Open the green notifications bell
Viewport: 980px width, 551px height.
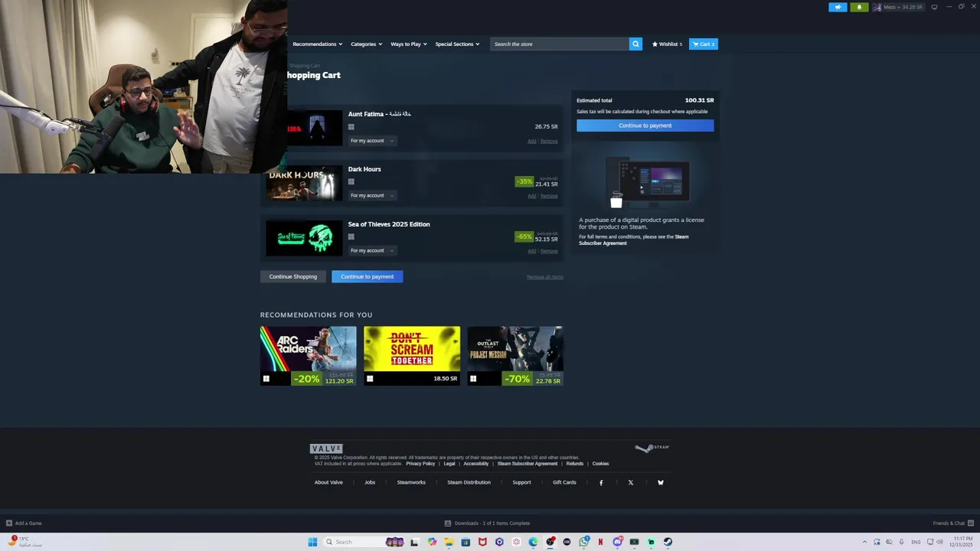point(859,7)
